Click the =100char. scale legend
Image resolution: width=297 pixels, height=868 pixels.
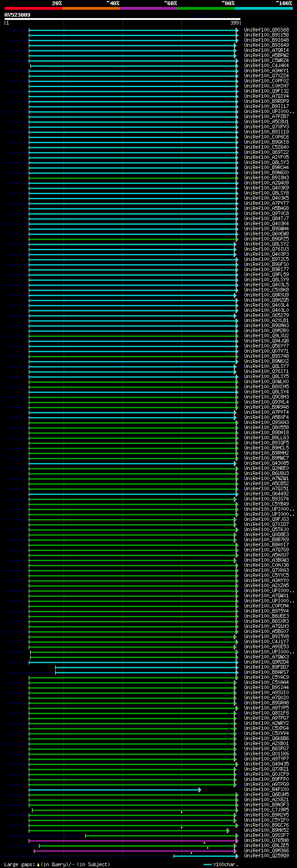[221, 864]
